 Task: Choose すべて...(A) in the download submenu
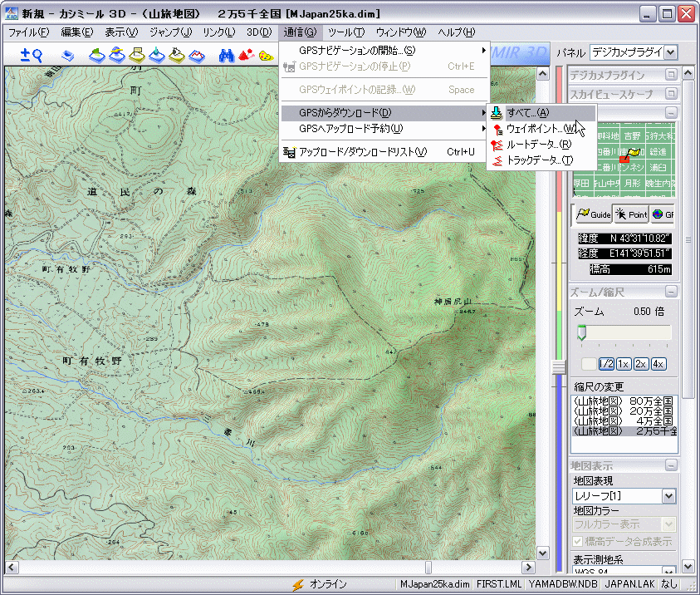click(x=541, y=113)
